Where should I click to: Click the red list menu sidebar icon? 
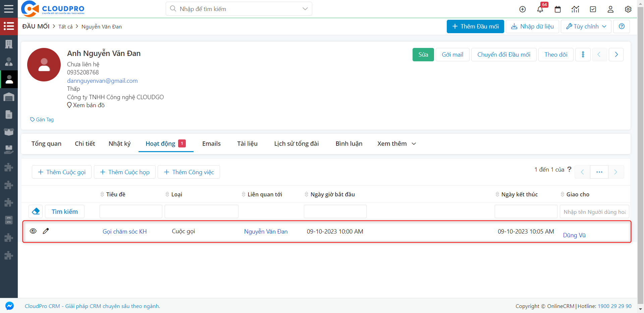(9, 26)
